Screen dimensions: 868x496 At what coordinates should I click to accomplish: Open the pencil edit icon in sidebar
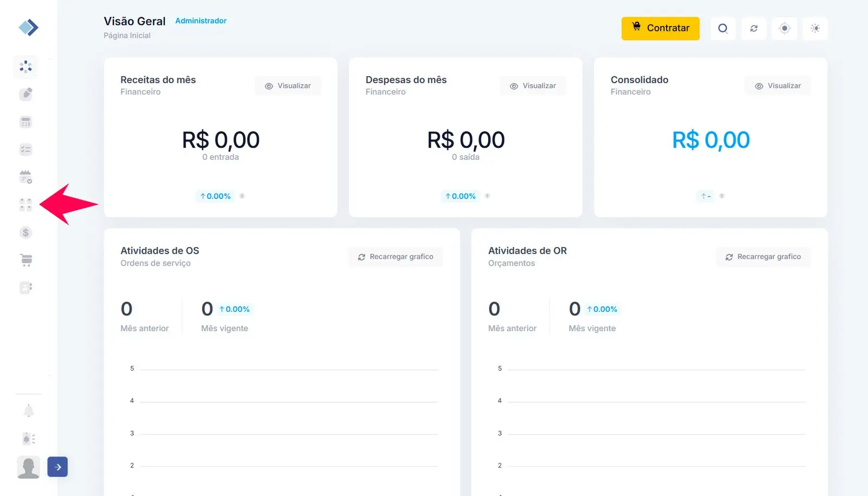point(25,94)
